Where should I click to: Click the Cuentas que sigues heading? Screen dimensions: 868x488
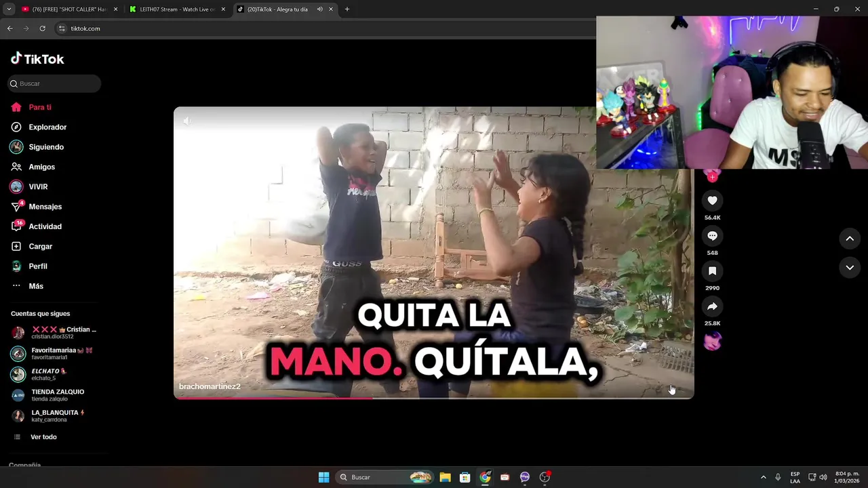click(41, 314)
